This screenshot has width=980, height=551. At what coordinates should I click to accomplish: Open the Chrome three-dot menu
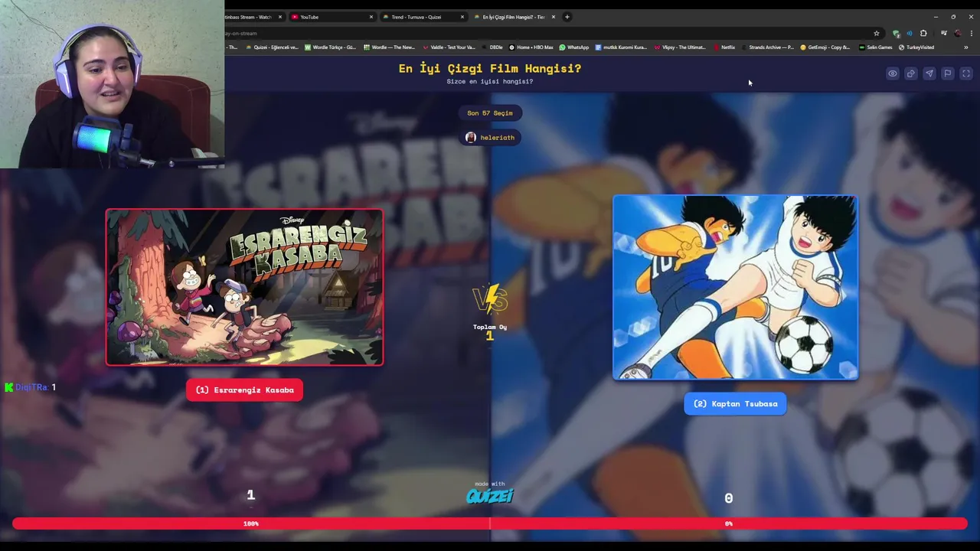pos(972,33)
